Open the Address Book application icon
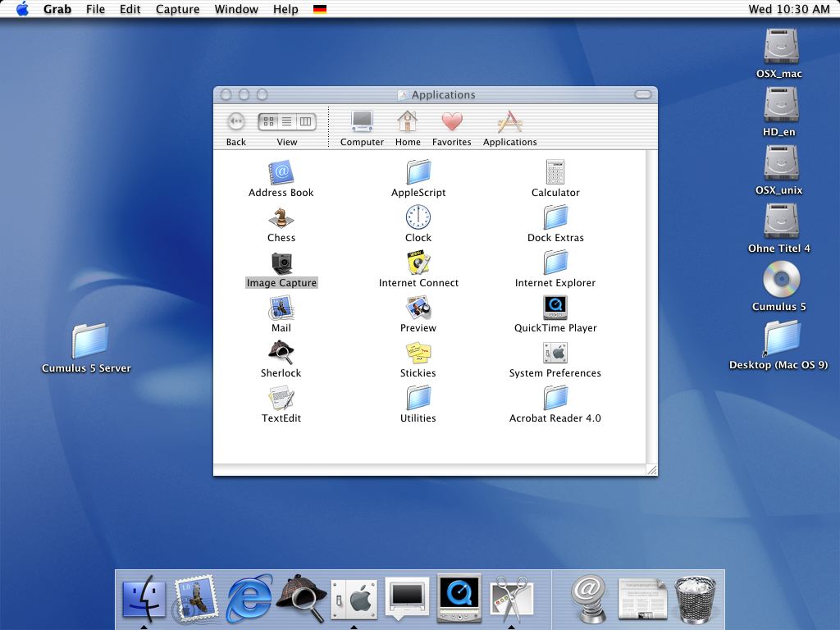Screen dimensions: 840x630 click(x=281, y=172)
